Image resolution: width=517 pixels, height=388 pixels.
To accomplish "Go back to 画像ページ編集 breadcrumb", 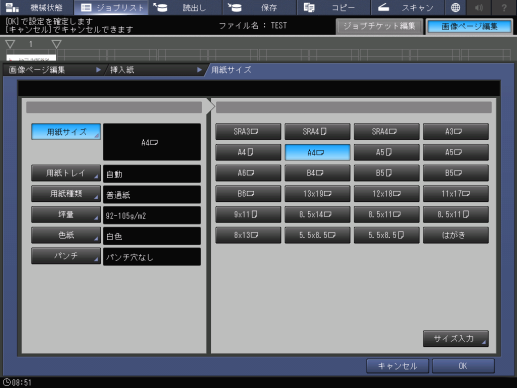I will (x=54, y=70).
